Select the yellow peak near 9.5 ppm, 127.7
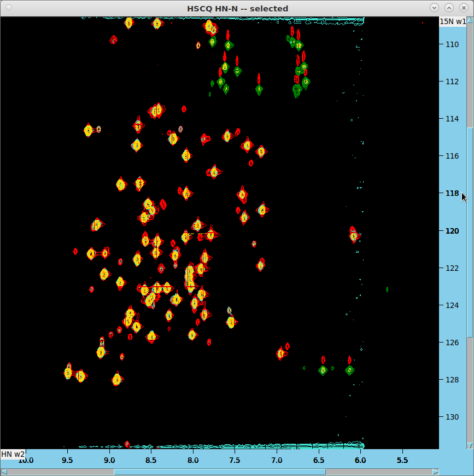 coord(68,373)
